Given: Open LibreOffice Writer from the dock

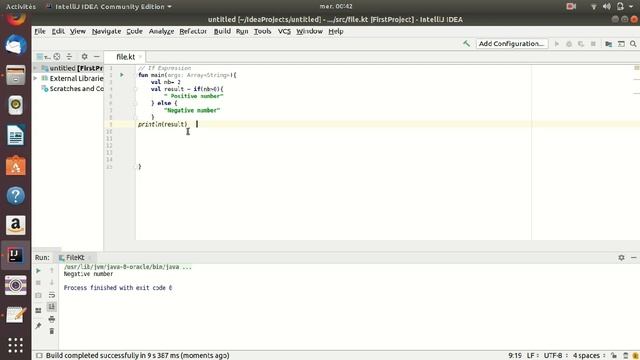Looking at the screenshot, I should click(16, 136).
